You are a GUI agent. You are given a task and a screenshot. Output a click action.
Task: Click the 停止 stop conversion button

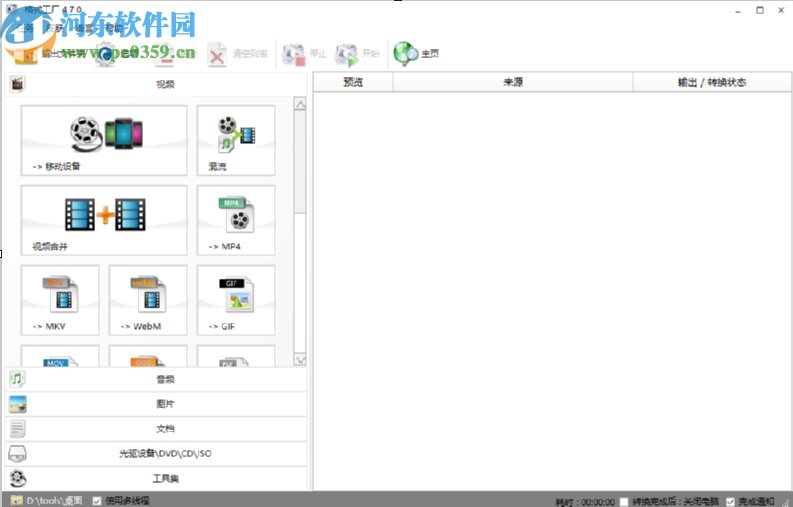click(304, 54)
